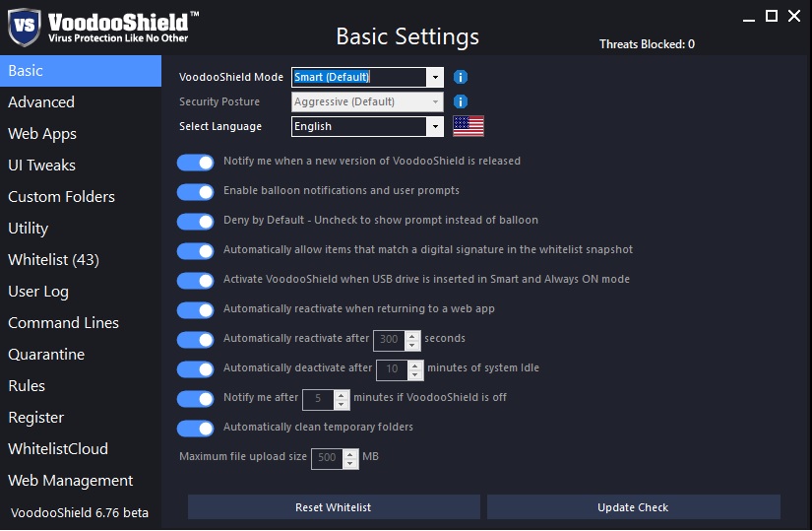Click the info icon beside VoodooShield Mode
This screenshot has height=531, width=812.
460,77
